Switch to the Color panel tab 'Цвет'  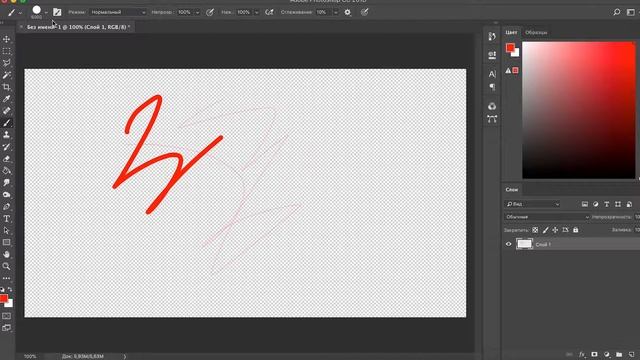(x=511, y=32)
